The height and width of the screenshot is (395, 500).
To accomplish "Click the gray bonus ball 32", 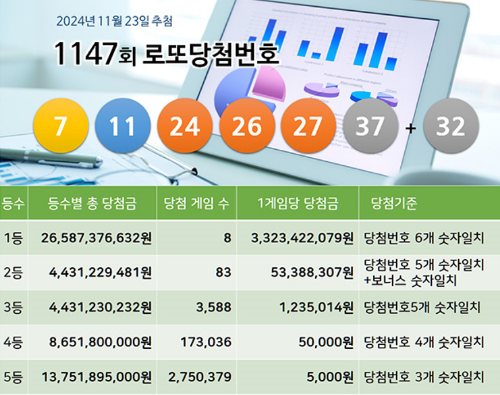I will pyautogui.click(x=451, y=126).
